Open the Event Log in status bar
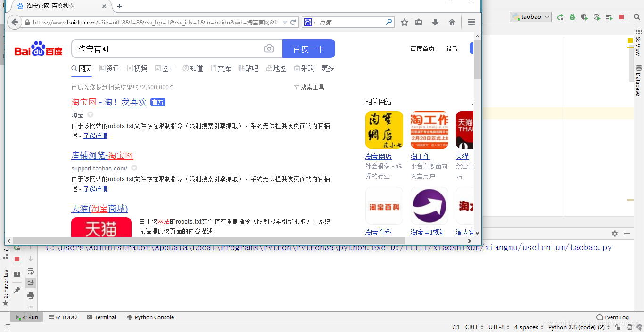The image size is (644, 332). tap(612, 317)
